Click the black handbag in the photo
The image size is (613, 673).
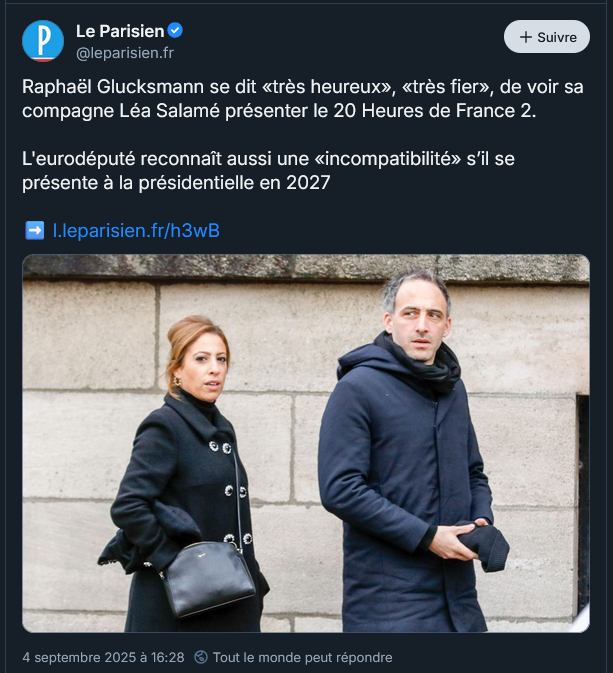click(x=208, y=577)
